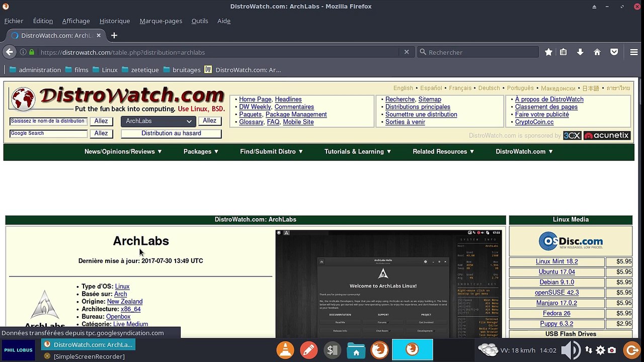Expand Find/Submit Distro menu
Viewport: 644px width, 362px height.
272,151
